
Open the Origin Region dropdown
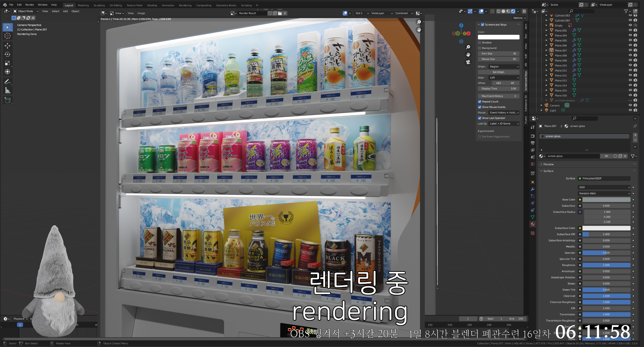coord(504,67)
